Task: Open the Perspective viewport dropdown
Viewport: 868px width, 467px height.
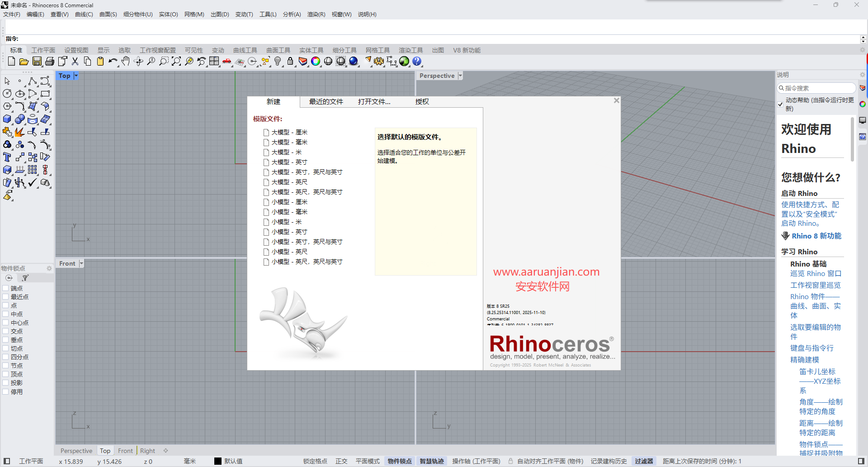Action: pos(460,76)
